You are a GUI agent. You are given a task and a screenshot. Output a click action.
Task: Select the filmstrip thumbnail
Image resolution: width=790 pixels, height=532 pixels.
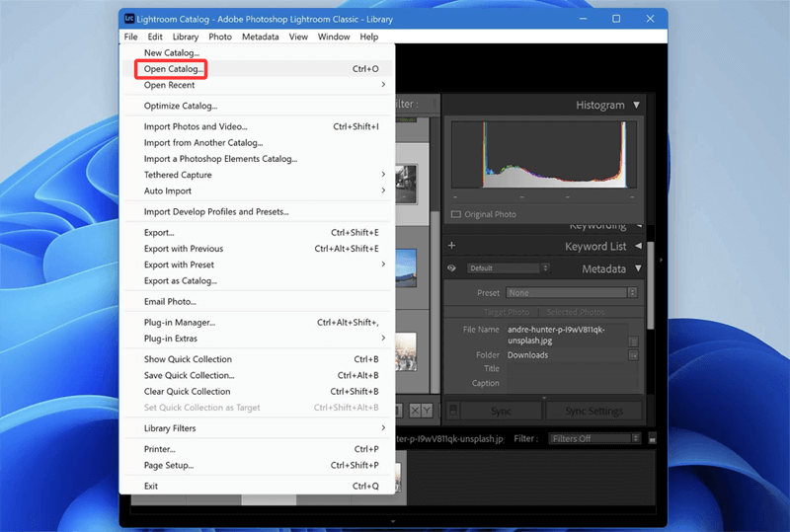pyautogui.click(x=398, y=478)
